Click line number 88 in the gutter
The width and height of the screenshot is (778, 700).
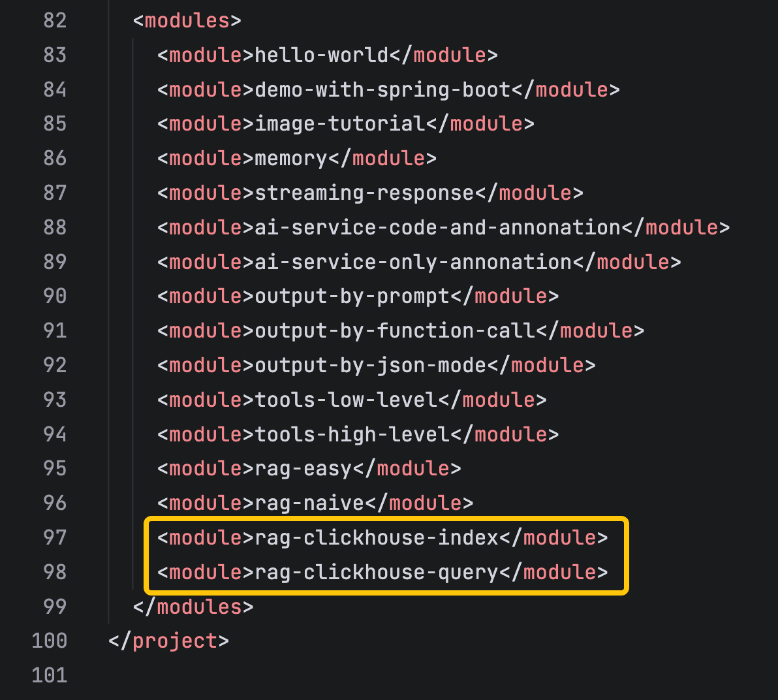point(55,228)
